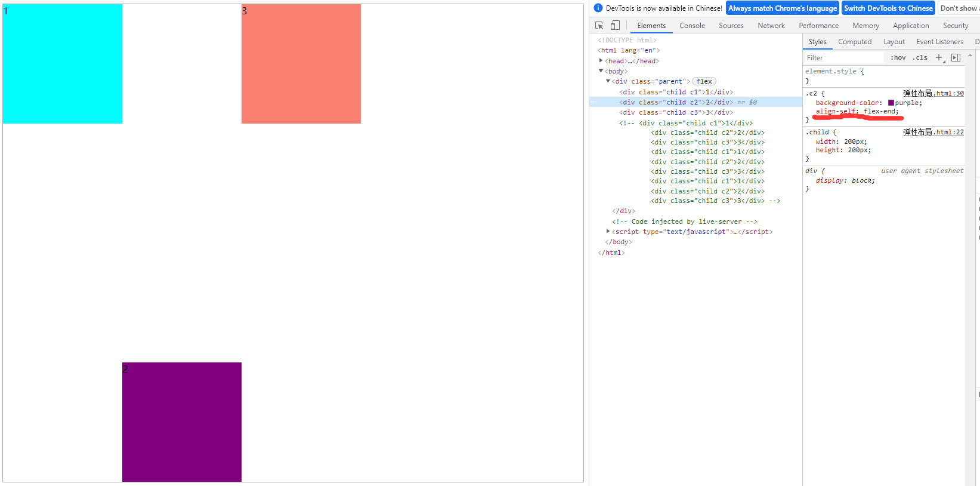Click the user agent stylesheet label
Screen dimensions: 980x486
[922, 171]
